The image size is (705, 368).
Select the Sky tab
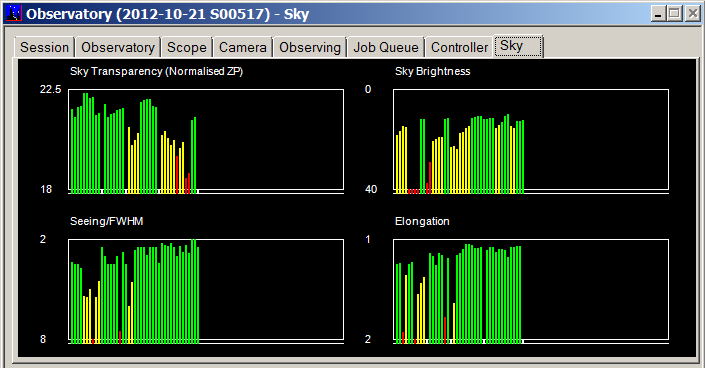[519, 46]
